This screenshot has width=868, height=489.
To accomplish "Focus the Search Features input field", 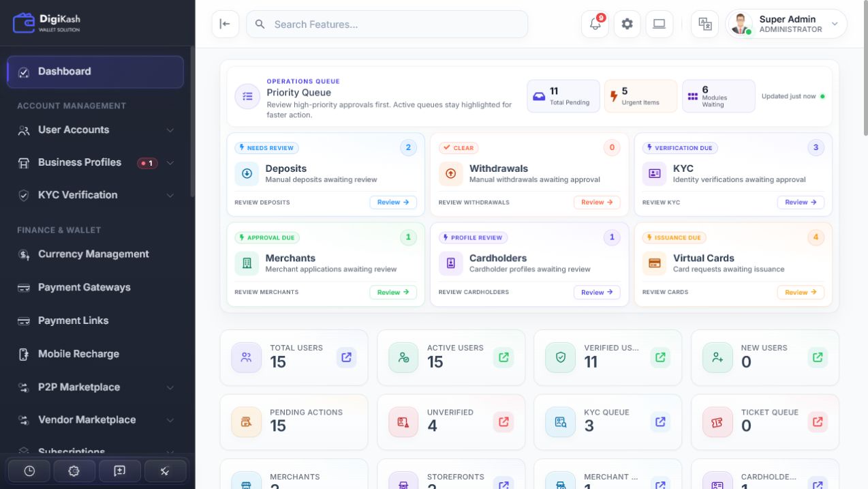I will [x=387, y=25].
